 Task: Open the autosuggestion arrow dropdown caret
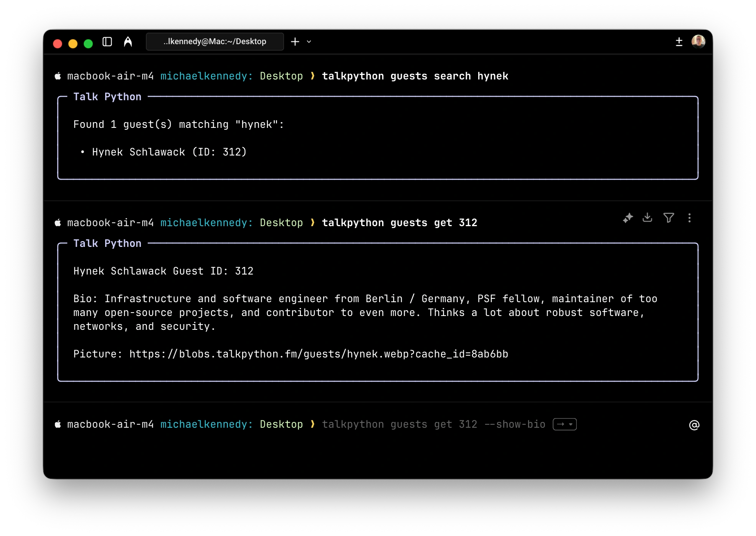click(571, 424)
